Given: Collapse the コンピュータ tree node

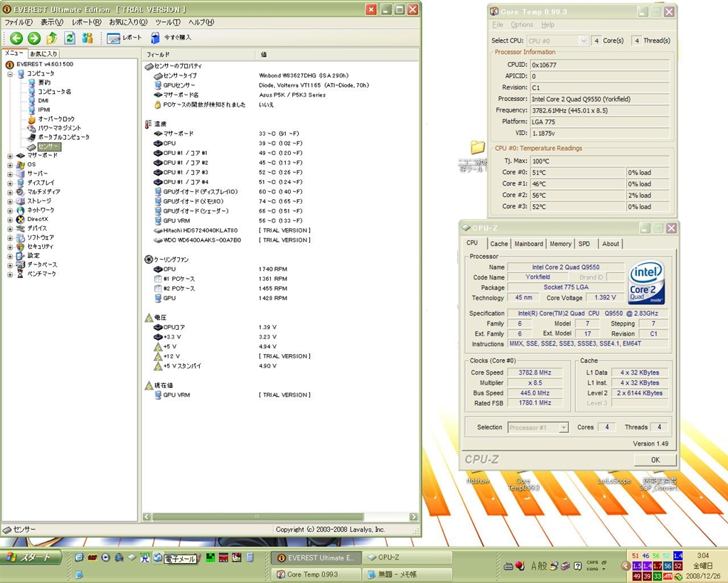Looking at the screenshot, I should [x=10, y=74].
